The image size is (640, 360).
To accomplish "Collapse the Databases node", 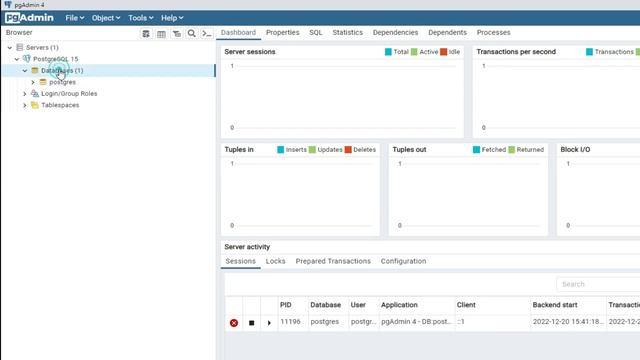I will click(x=25, y=71).
